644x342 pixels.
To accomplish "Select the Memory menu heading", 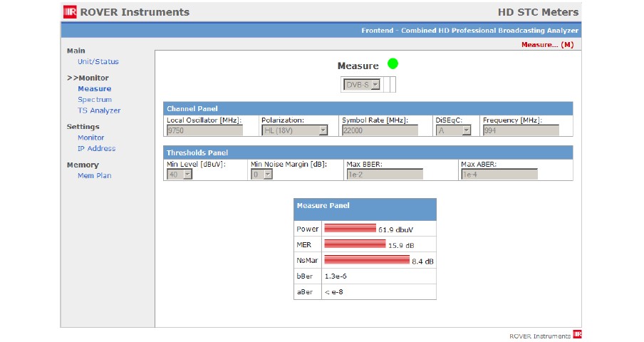I will click(83, 165).
